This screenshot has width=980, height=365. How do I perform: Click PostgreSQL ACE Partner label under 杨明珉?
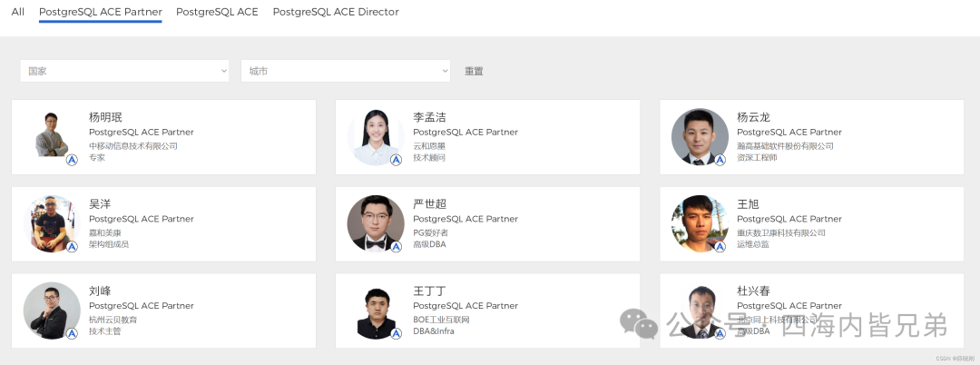(142, 133)
